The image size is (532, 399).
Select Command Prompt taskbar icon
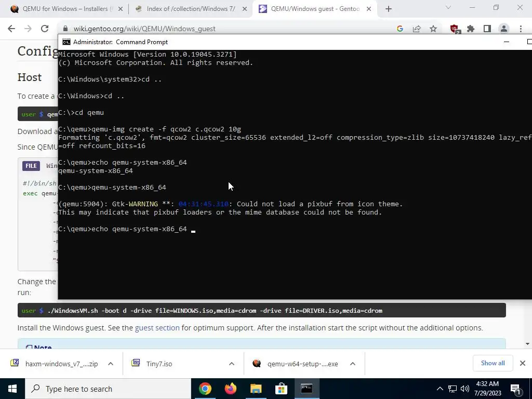[x=307, y=389]
